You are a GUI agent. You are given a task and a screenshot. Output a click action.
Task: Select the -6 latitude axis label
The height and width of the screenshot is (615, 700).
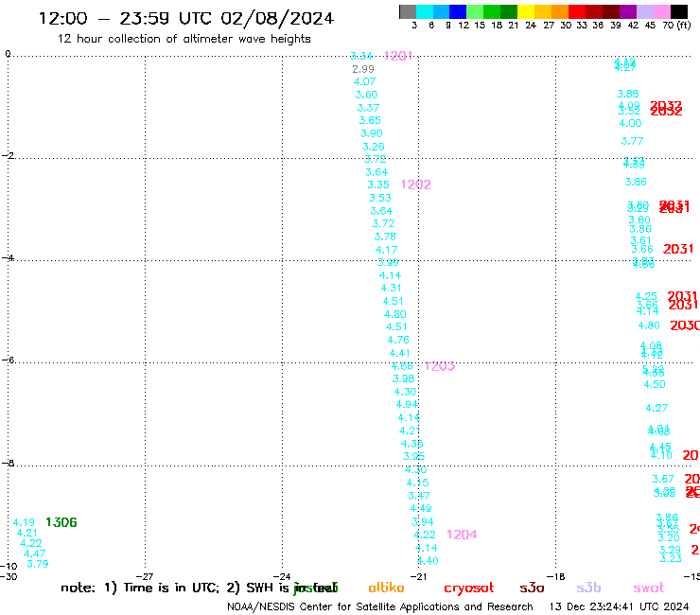(x=8, y=360)
